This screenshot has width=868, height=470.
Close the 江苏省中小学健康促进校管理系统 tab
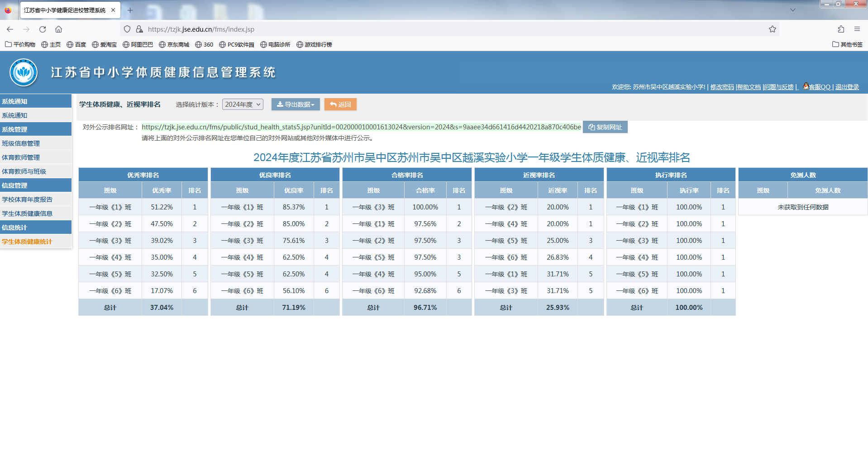(x=113, y=10)
